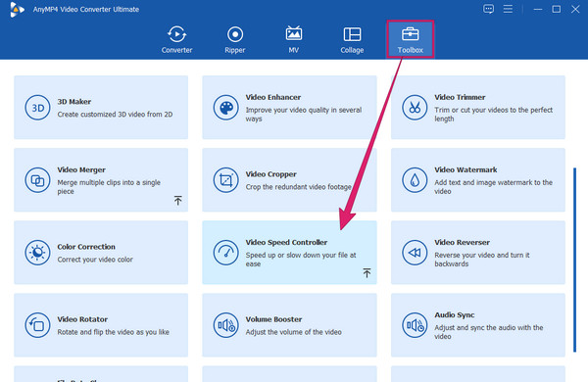Open the Video Trimmer title

click(x=460, y=97)
